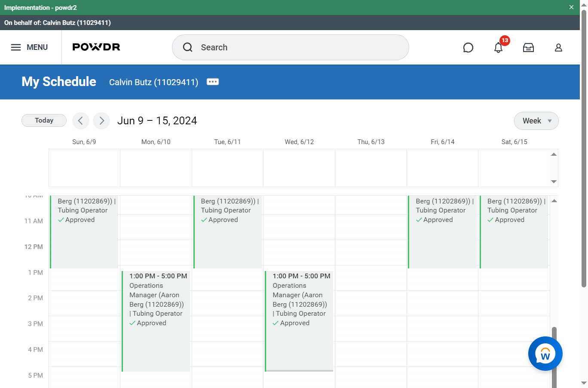Image resolution: width=588 pixels, height=388 pixels.
Task: Select the Sat, 6/15 column header
Action: [x=514, y=142]
